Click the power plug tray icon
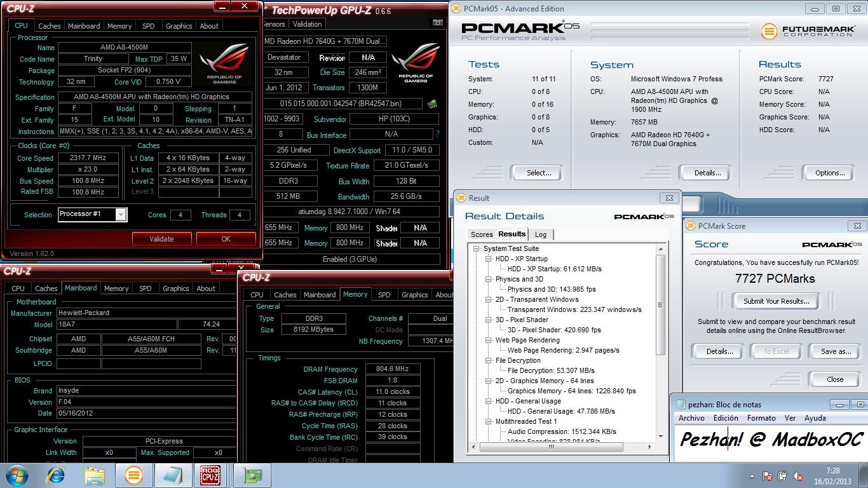The image size is (868, 488). point(783,476)
